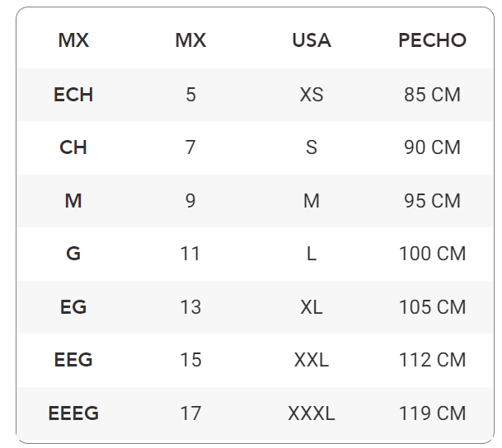
Task: Click the MX number 17 cell
Action: point(190,413)
